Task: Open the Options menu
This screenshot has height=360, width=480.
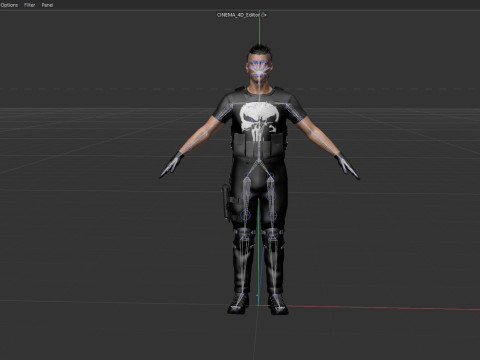Action: 9,5
